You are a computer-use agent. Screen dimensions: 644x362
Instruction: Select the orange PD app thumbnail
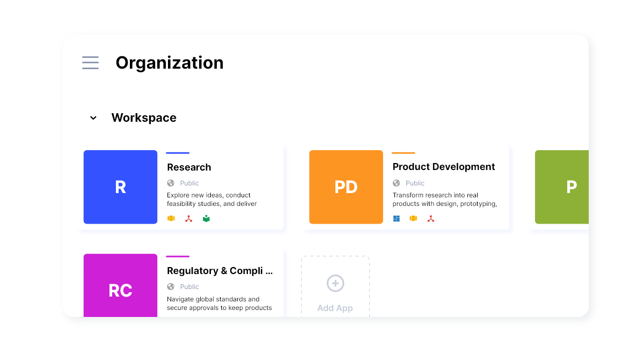click(346, 187)
